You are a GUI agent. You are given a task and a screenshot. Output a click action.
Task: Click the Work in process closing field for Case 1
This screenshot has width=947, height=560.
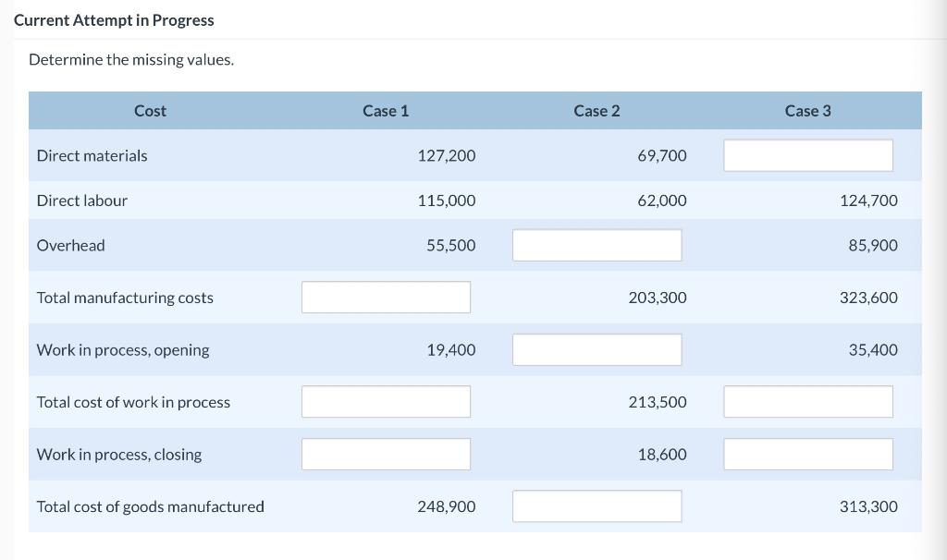pos(386,453)
